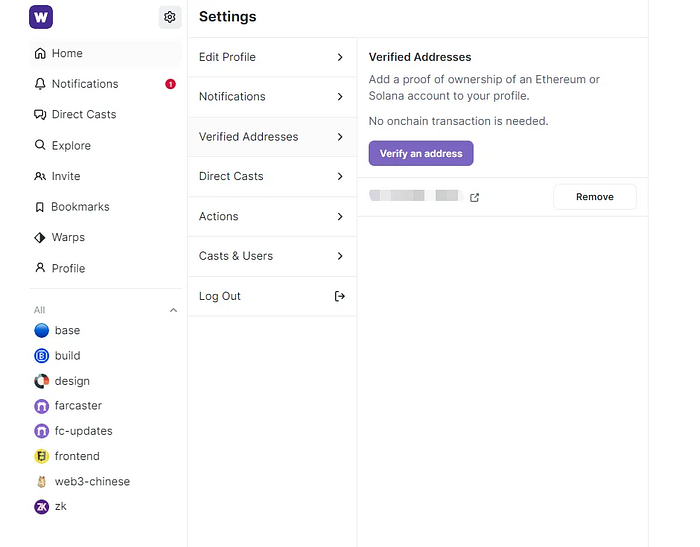Click the All channels label

pos(39,310)
